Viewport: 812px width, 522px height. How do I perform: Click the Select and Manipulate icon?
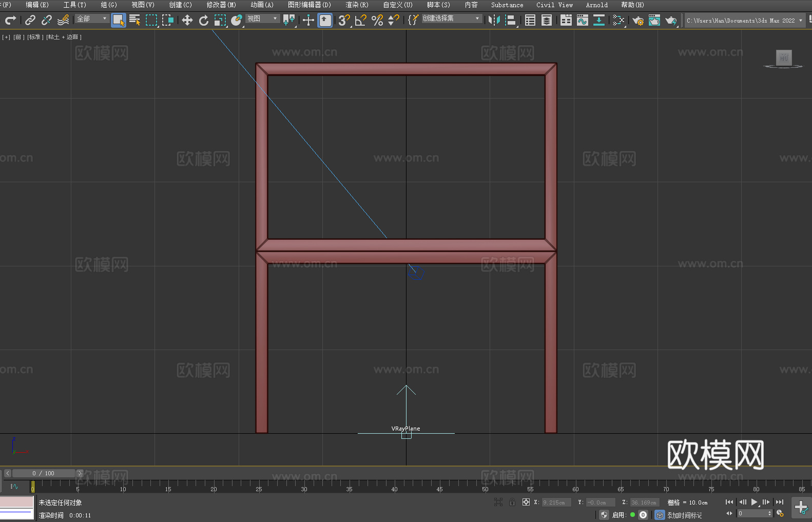[x=308, y=20]
